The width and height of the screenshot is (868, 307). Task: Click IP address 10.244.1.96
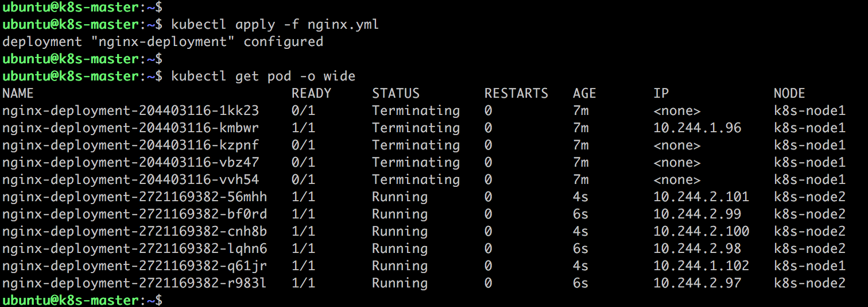coord(697,128)
